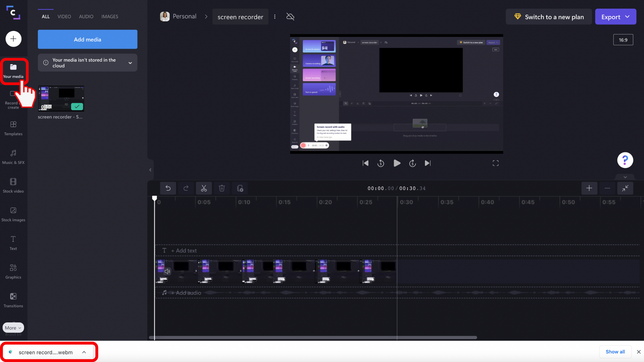Open the Graphics panel
Image resolution: width=644 pixels, height=362 pixels.
13,272
